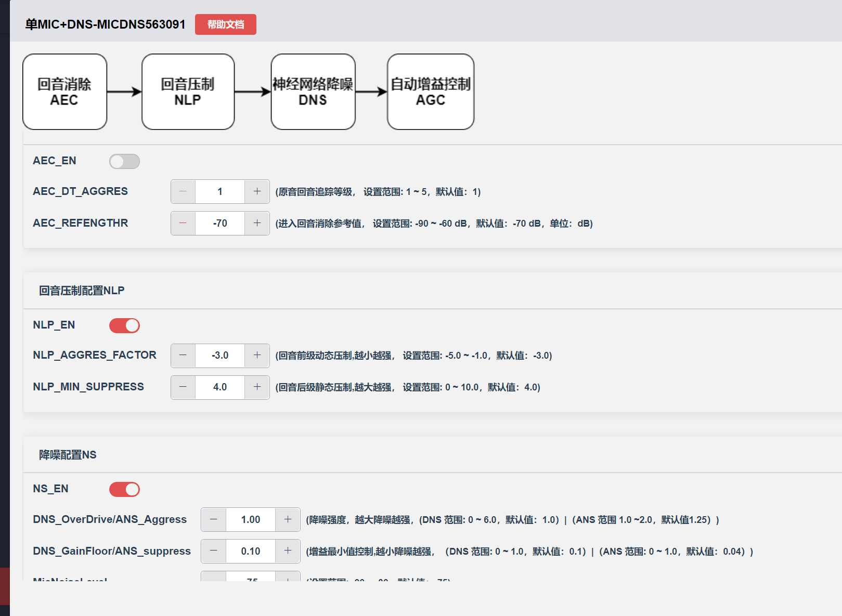842x616 pixels.
Task: Click the NLP_AGGRES_FACTOR -3.0 field
Action: [220, 356]
